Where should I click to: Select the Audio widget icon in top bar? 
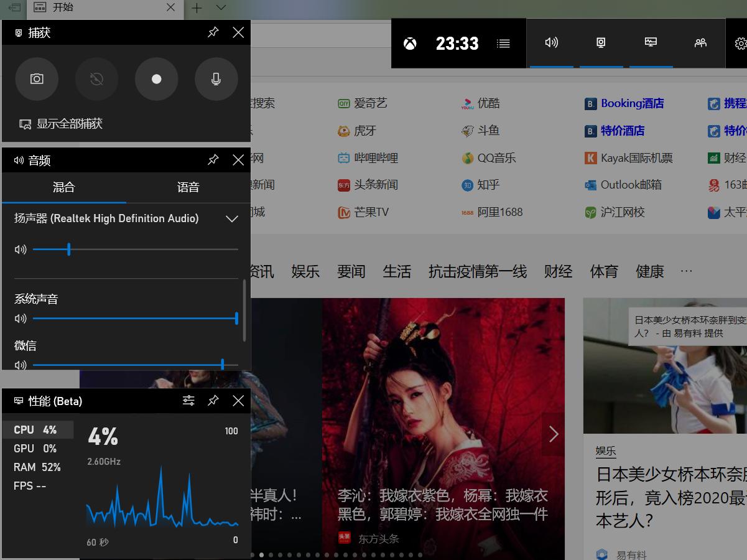[x=551, y=42]
